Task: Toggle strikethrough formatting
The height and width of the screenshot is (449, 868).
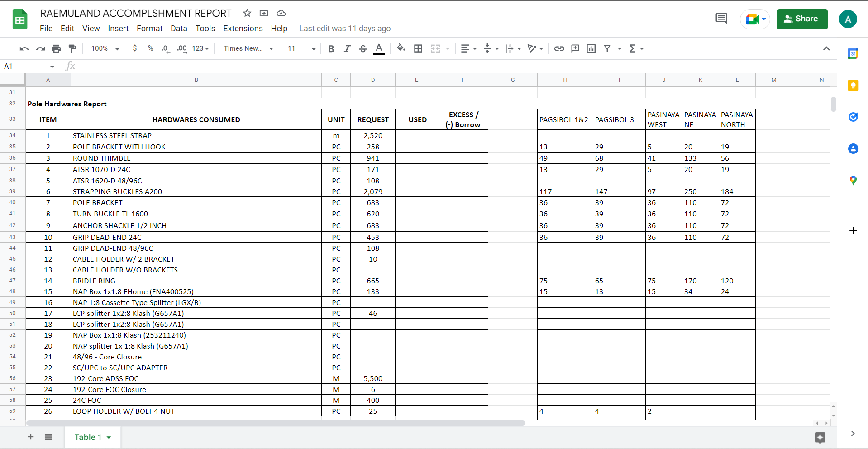Action: coord(363,48)
